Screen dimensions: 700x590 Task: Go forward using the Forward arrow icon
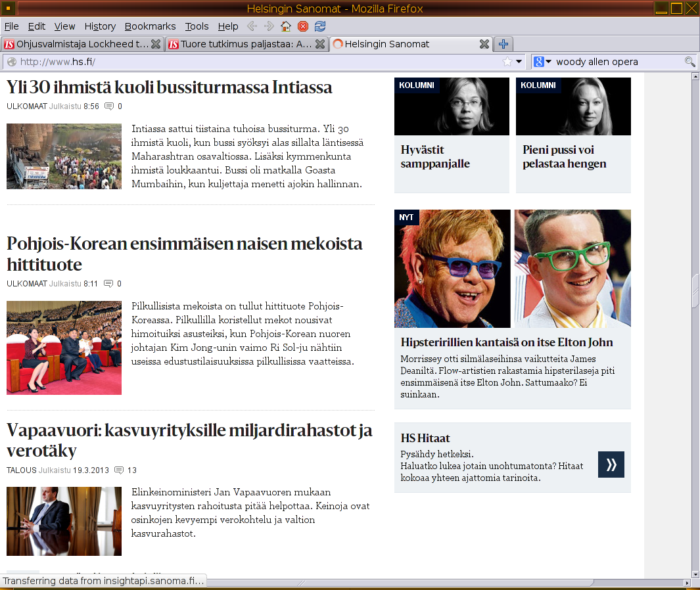269,26
